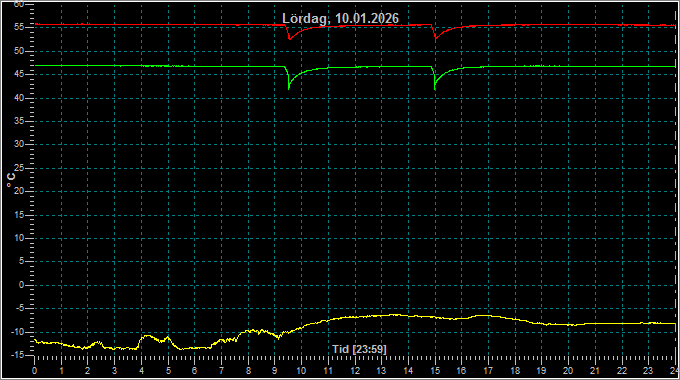The height and width of the screenshot is (380, 680).
Task: Select hour 12 on the time axis
Action: (355, 371)
